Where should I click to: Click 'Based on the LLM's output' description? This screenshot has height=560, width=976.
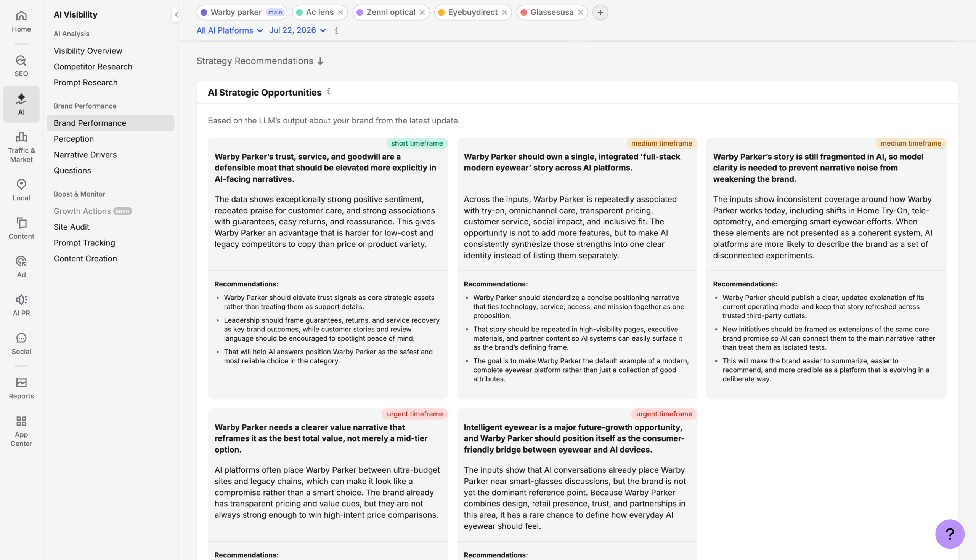pyautogui.click(x=334, y=120)
